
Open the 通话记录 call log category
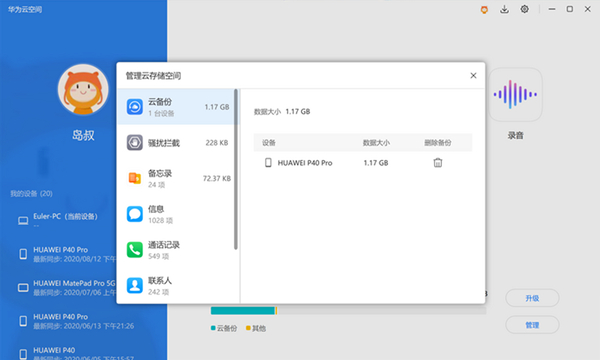pos(176,250)
